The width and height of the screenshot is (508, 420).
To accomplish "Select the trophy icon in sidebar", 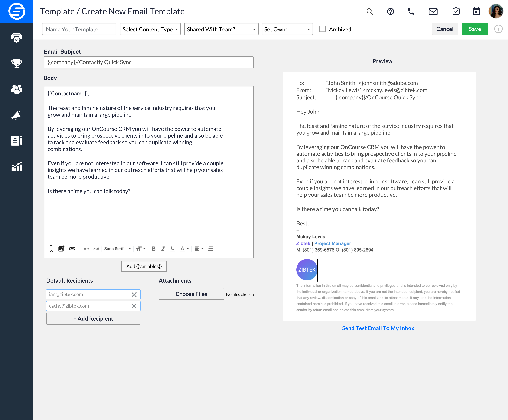I will tap(16, 64).
